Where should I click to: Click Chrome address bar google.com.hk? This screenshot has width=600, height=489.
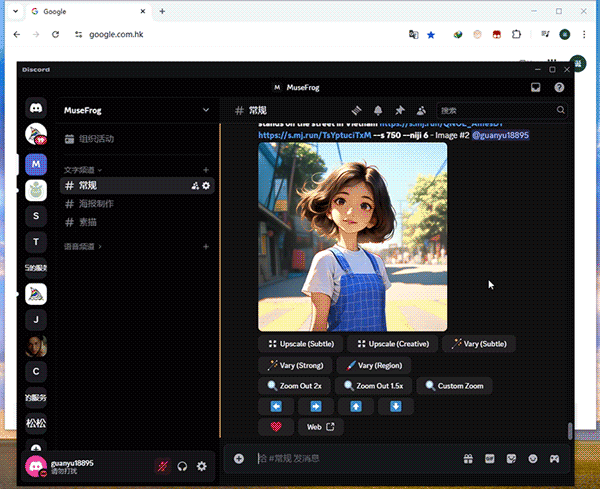(x=116, y=34)
